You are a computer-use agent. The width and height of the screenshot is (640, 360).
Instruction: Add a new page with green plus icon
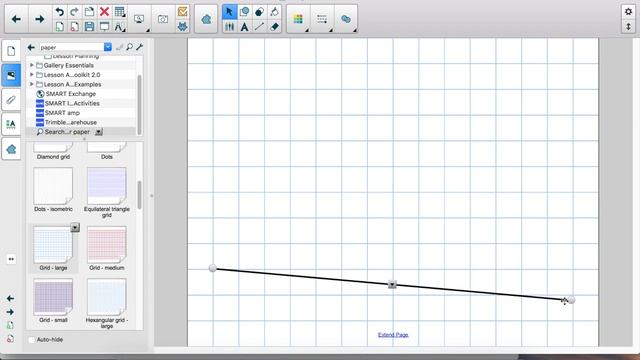[60, 27]
